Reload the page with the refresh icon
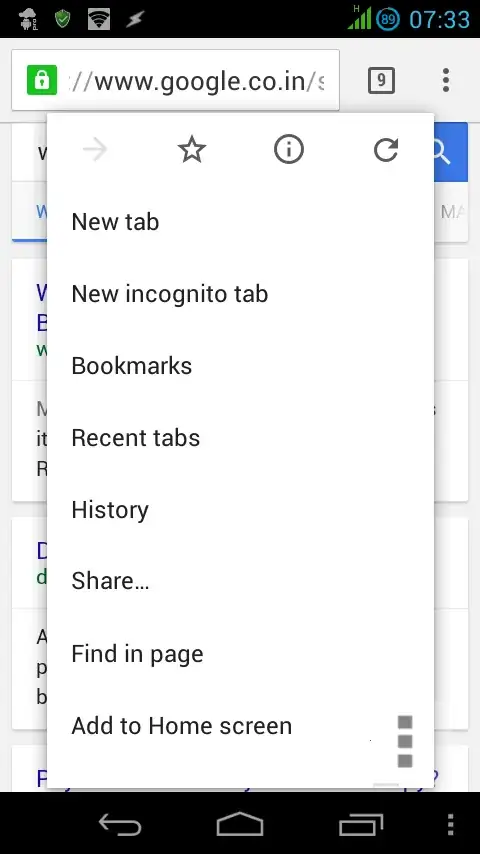This screenshot has width=480, height=854. coord(386,150)
